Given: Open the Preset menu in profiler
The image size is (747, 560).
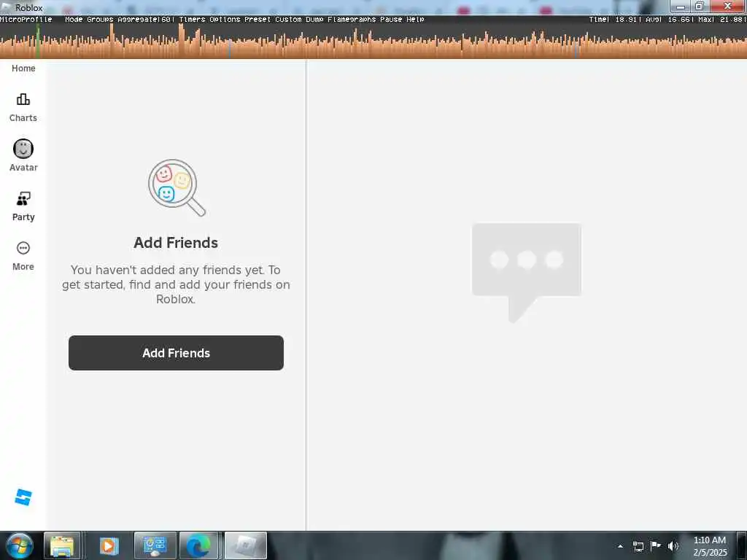Looking at the screenshot, I should pyautogui.click(x=258, y=20).
